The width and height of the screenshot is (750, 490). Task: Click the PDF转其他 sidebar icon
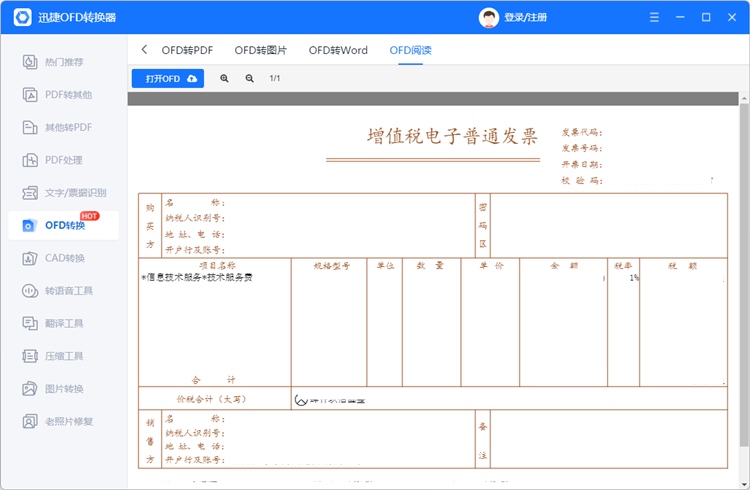30,95
